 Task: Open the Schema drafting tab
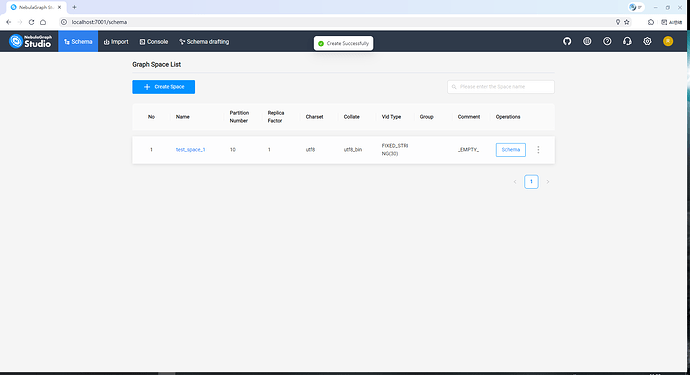204,42
